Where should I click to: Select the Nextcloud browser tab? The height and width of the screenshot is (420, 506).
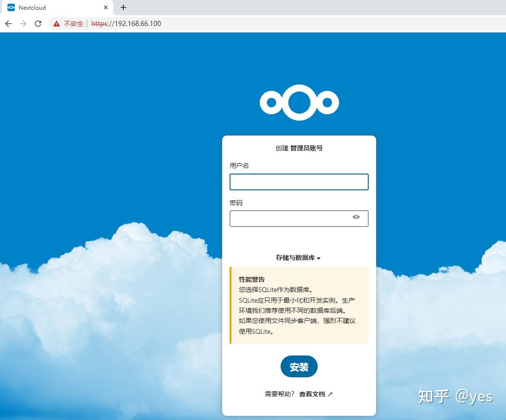pos(58,7)
